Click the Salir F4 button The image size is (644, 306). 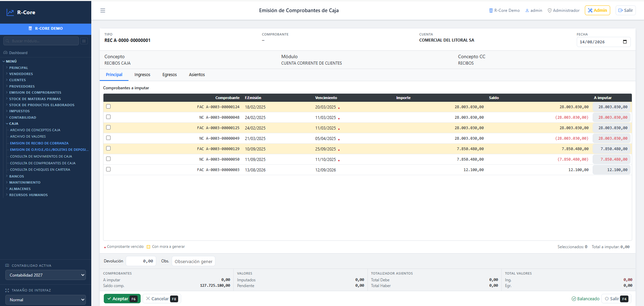pos(617,299)
